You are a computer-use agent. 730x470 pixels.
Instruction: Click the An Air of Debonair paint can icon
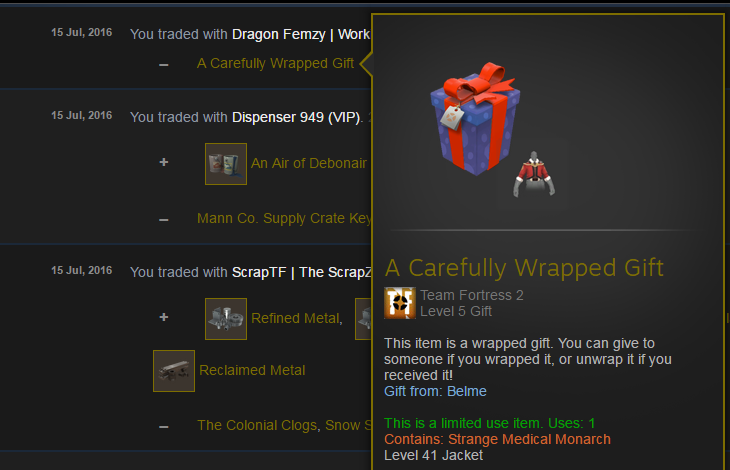(226, 164)
